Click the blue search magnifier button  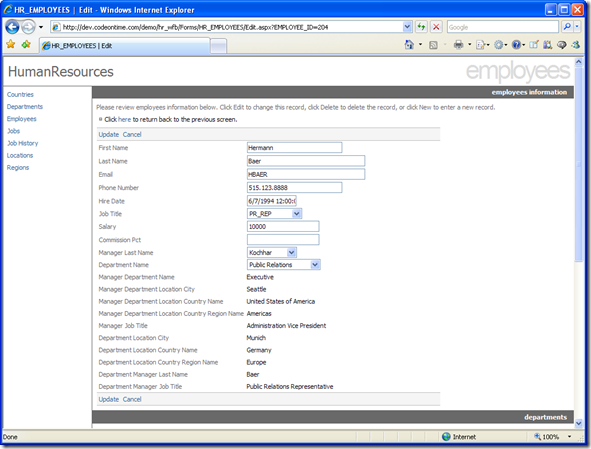[567, 27]
